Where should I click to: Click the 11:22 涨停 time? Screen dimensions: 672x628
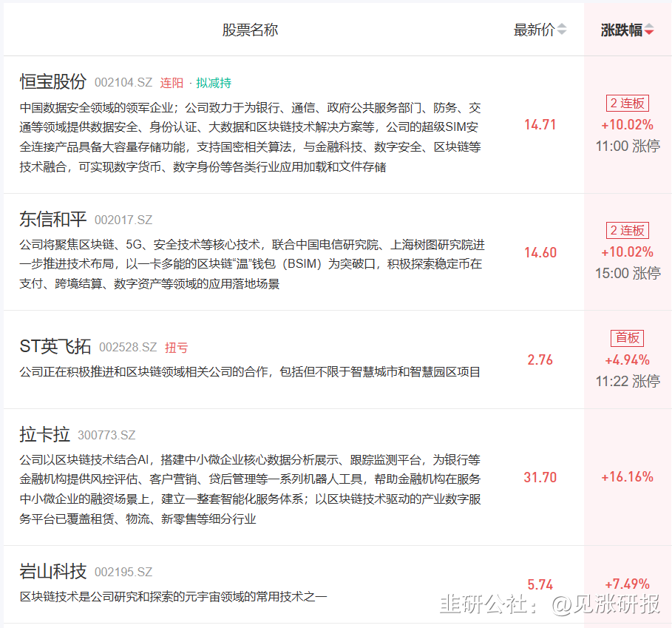[x=628, y=382]
